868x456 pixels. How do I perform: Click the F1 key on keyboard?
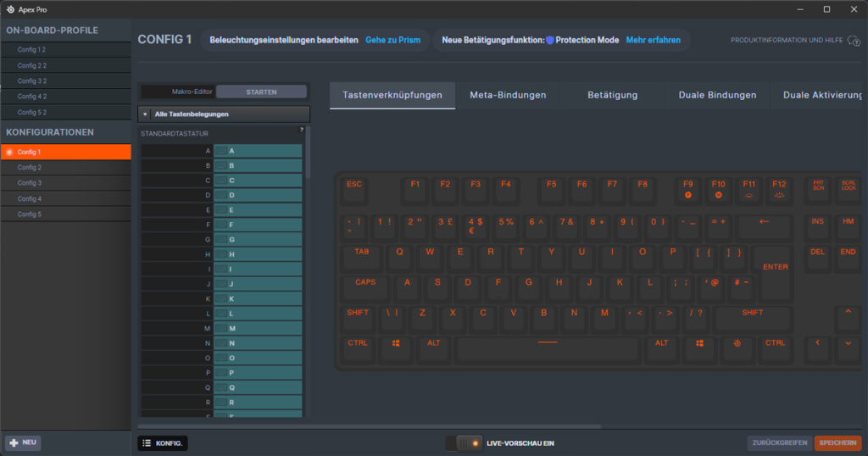point(415,190)
